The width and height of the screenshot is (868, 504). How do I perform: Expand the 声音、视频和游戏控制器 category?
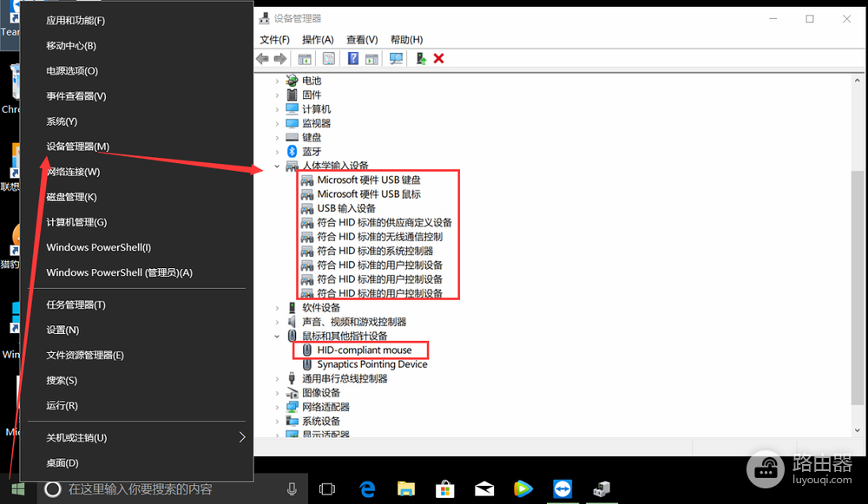pos(278,322)
